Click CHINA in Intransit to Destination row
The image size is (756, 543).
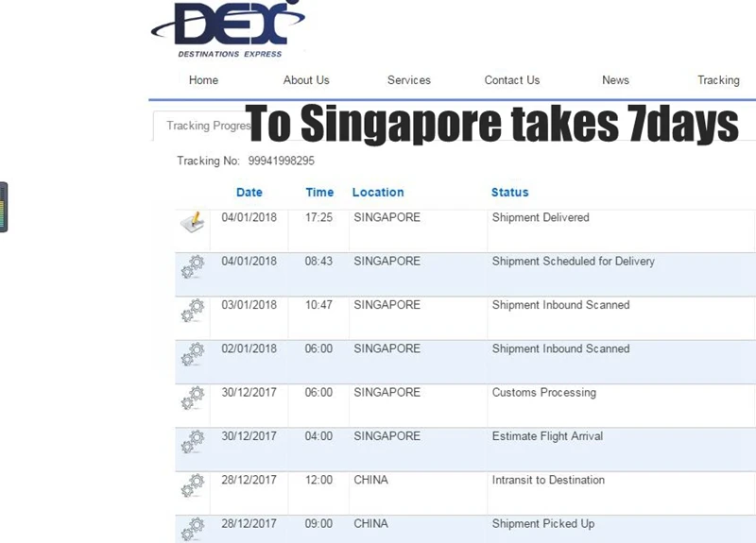[x=370, y=480]
